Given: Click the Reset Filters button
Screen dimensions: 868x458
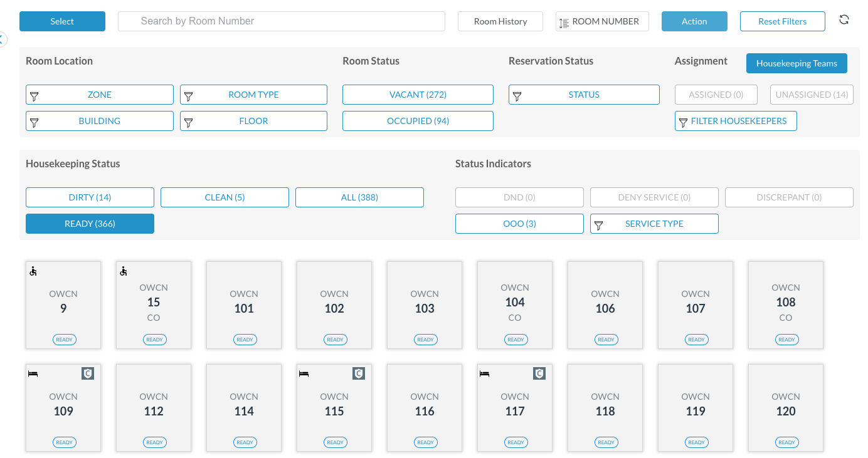Looking at the screenshot, I should (782, 21).
